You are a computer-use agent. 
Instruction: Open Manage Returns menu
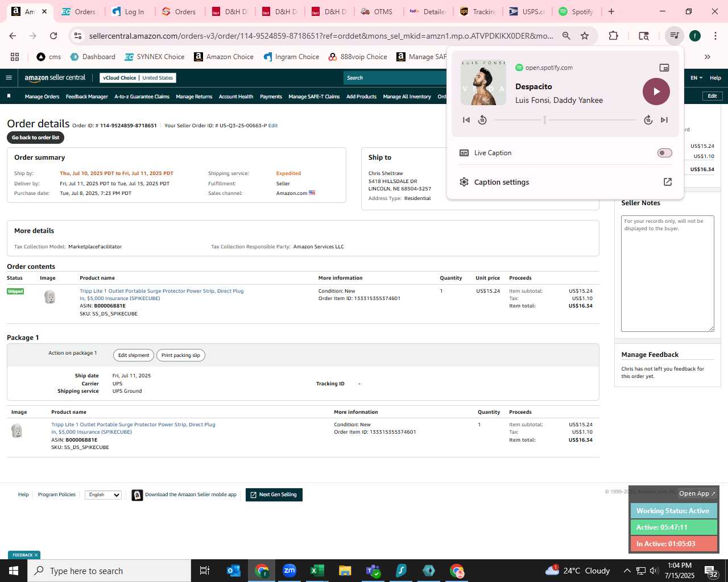pyautogui.click(x=194, y=97)
